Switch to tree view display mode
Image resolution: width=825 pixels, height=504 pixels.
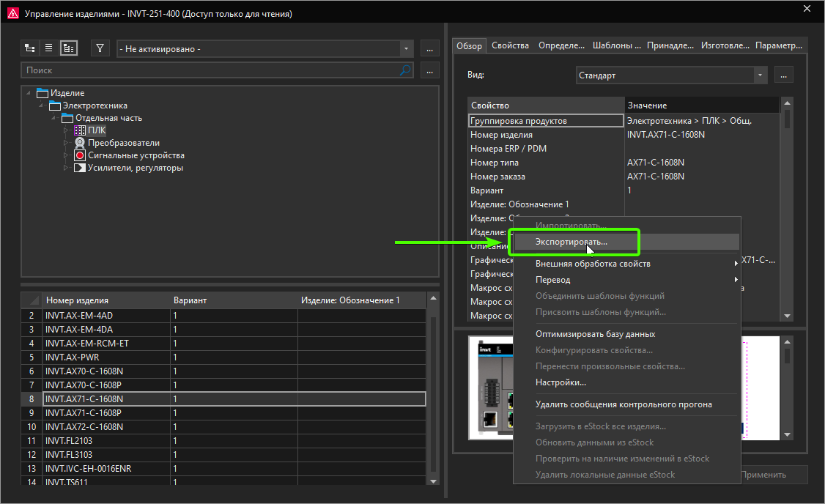point(30,48)
